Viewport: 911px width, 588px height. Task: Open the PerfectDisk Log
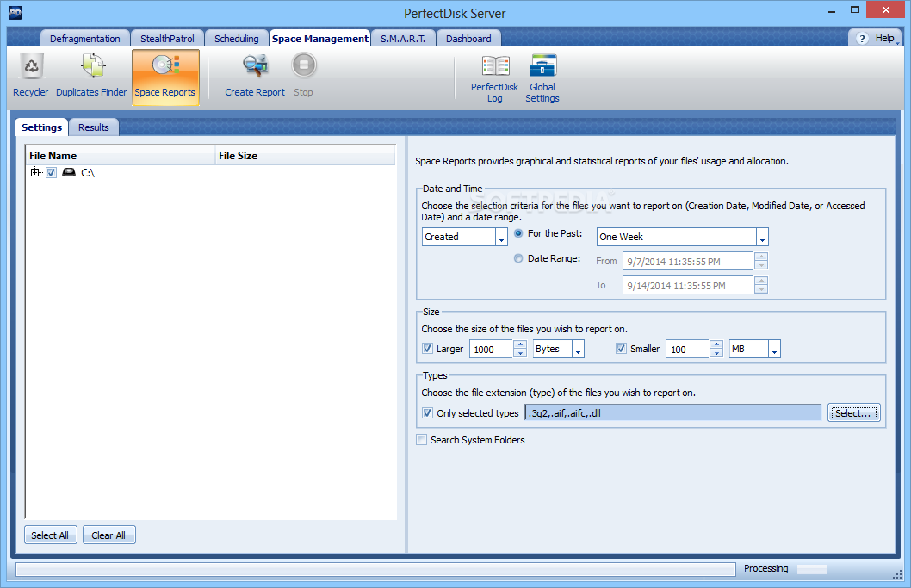click(494, 79)
